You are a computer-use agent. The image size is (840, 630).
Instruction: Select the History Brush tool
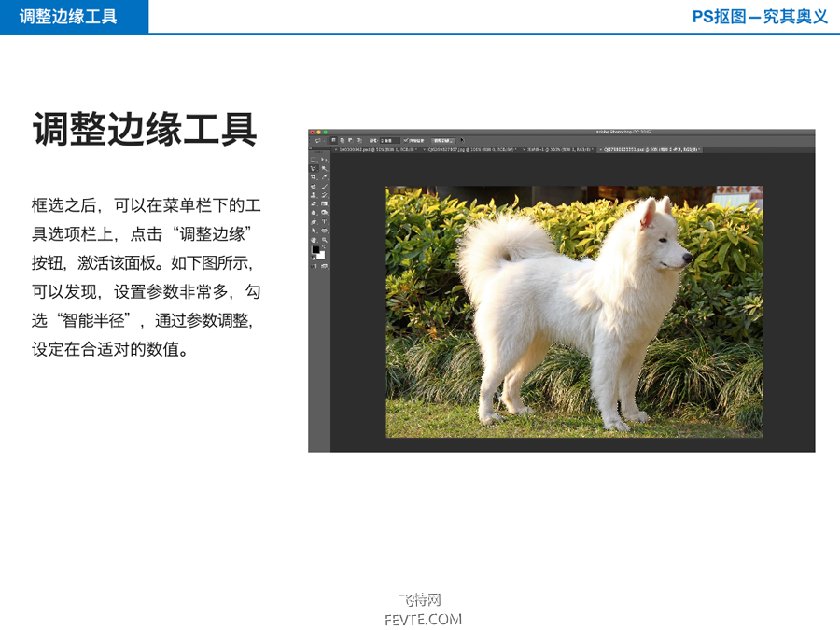324,195
